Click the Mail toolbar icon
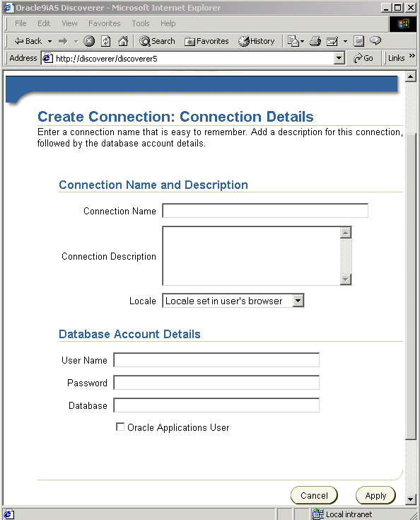The height and width of the screenshot is (520, 420). 293,41
